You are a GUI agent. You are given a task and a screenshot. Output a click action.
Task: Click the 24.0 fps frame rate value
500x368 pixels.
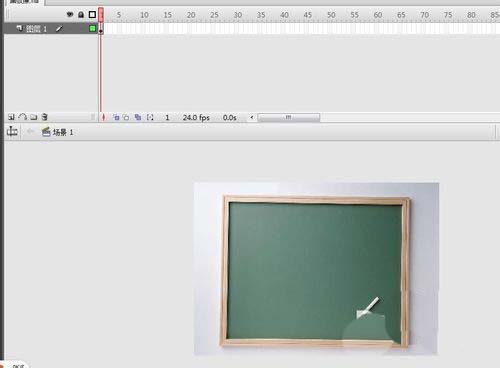(x=196, y=118)
